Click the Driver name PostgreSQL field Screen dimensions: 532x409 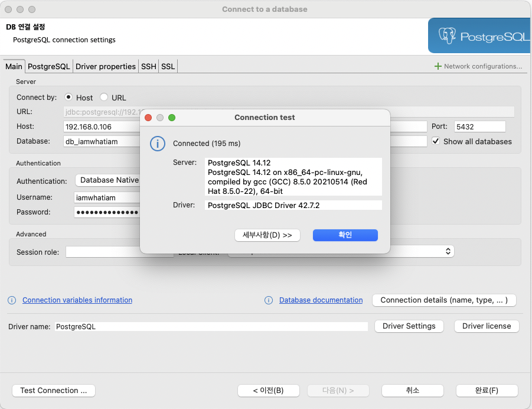coord(211,326)
